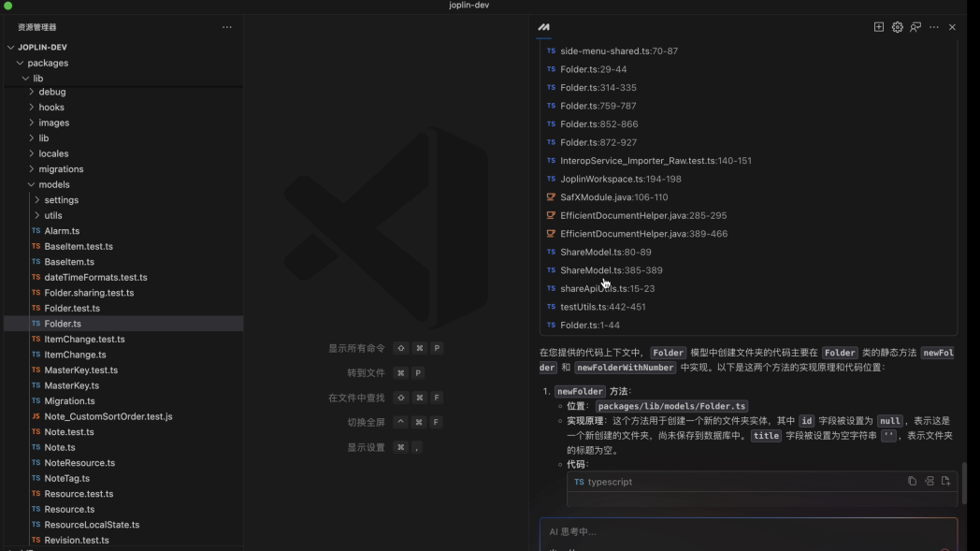Copy the typescript code block
The height and width of the screenshot is (551, 980).
click(x=912, y=481)
